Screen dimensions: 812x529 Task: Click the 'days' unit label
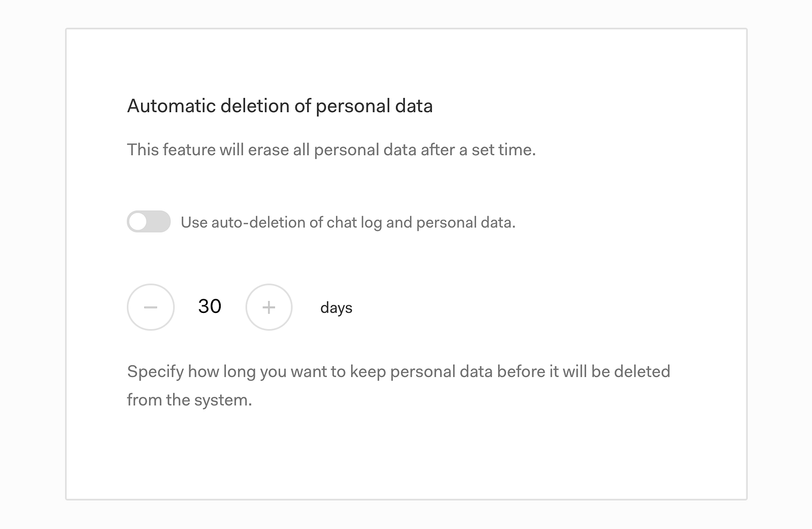(336, 307)
